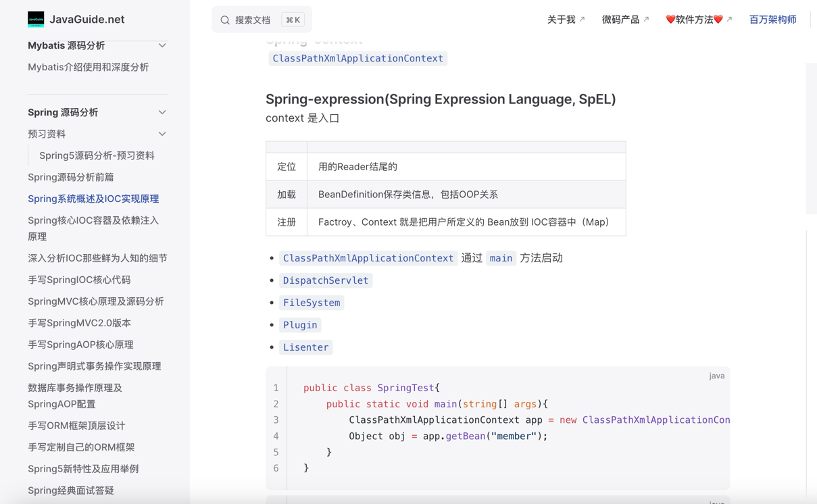
Task: Open 手写SpringIOC核心代码 page
Action: 79,280
